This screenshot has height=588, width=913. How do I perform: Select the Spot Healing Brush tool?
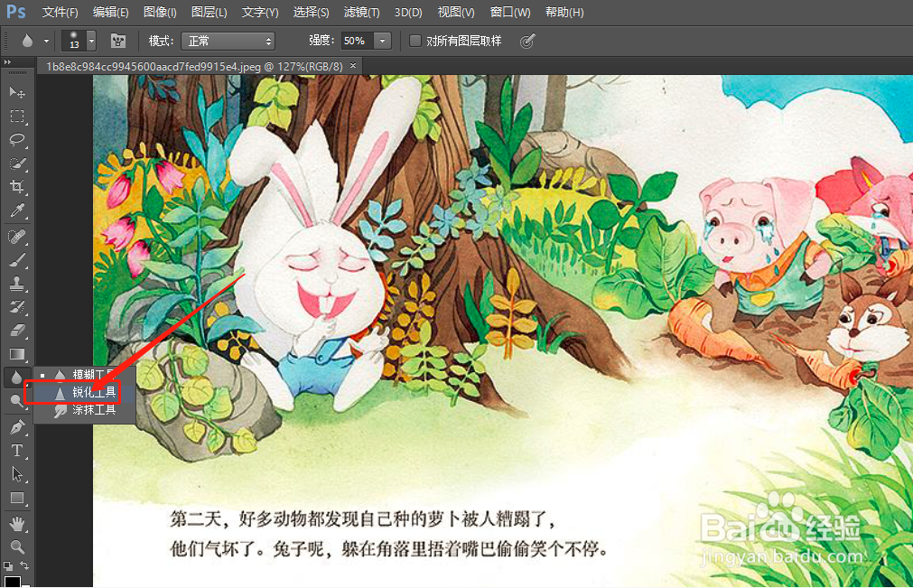tap(17, 237)
